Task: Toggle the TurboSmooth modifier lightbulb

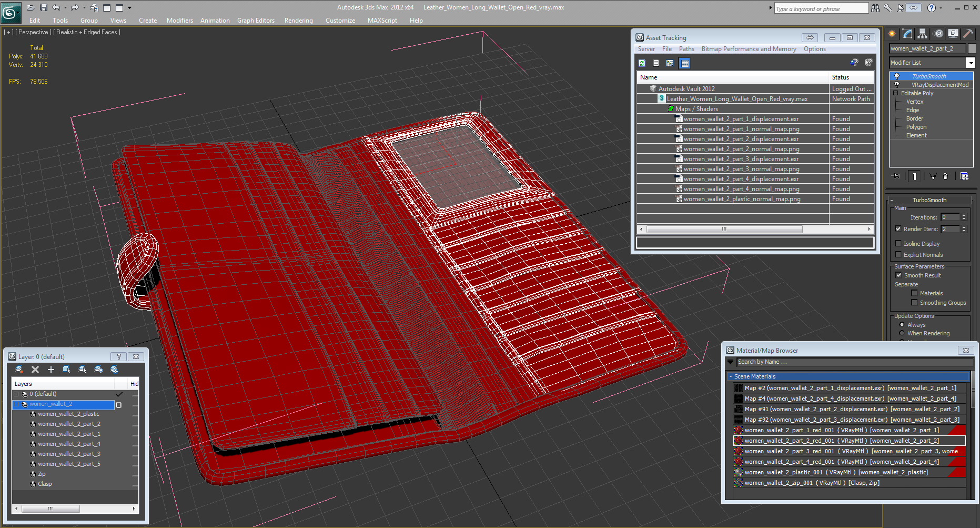Action: click(897, 76)
